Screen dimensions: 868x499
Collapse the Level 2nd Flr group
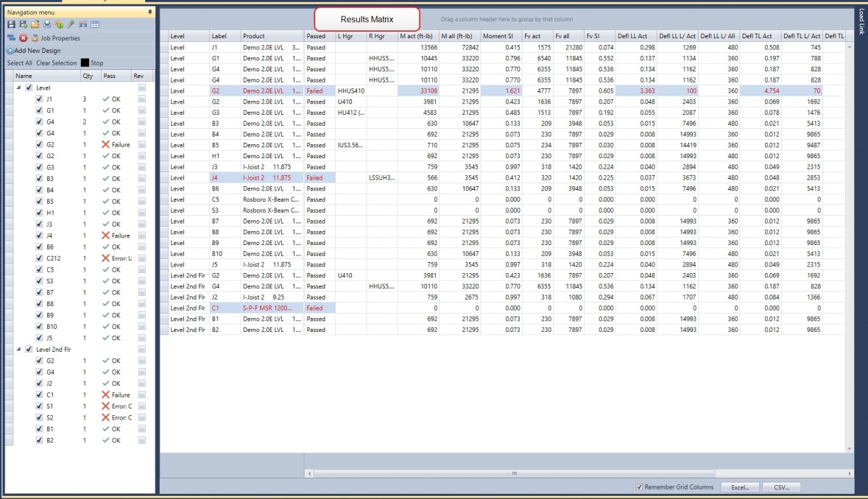coord(19,349)
